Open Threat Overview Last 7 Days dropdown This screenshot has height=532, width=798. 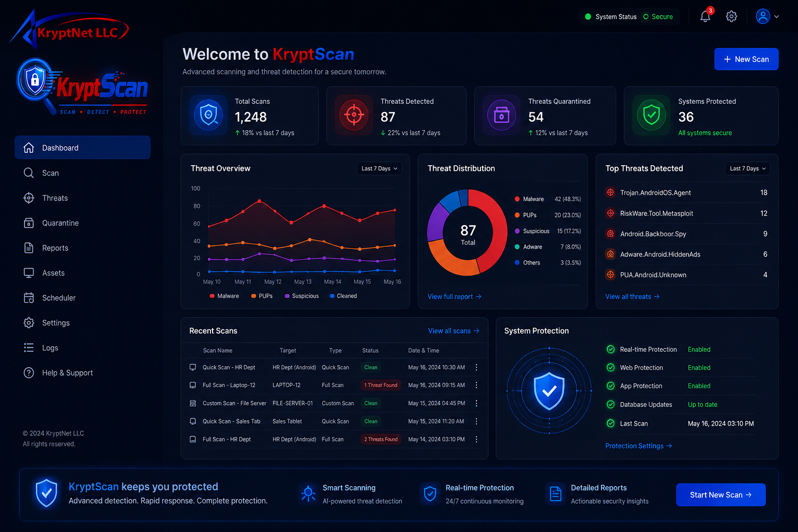379,168
